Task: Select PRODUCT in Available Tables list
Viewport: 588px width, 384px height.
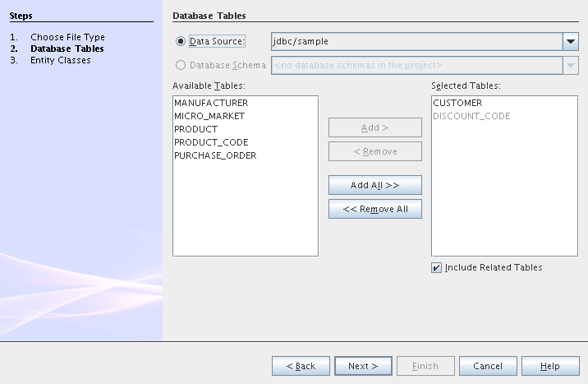Action: coord(196,129)
